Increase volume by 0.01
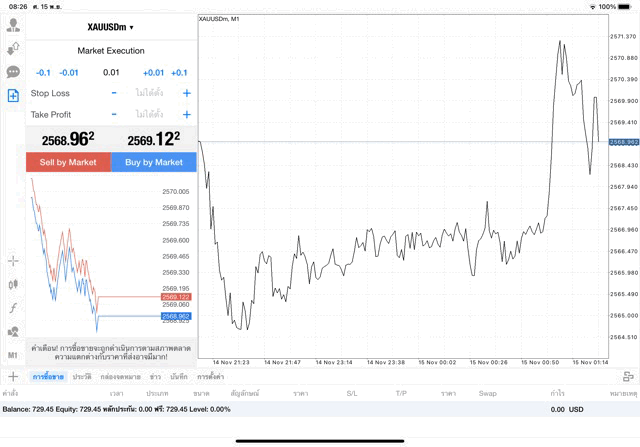The image size is (640, 447). (x=153, y=72)
